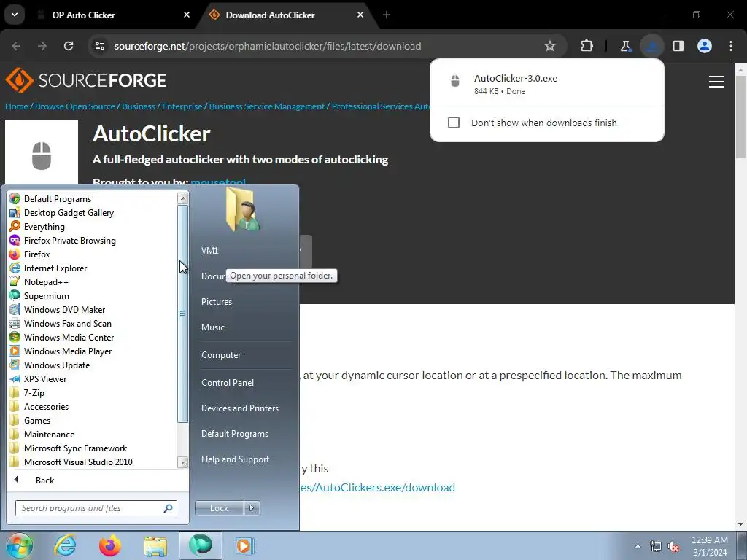Show hidden system tray icons arrow

638,546
